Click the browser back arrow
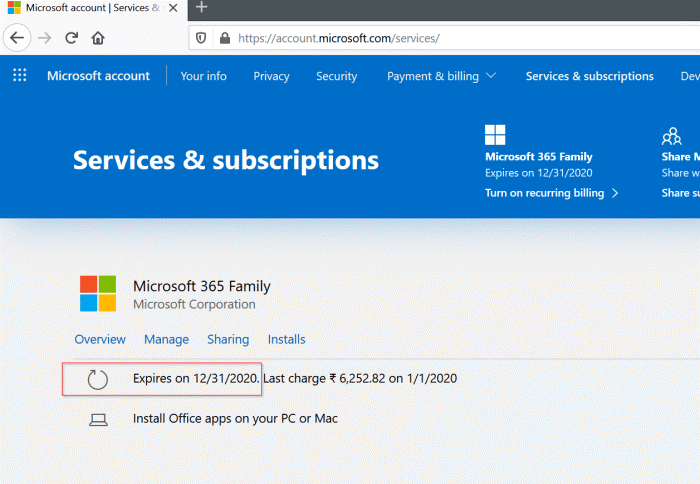This screenshot has width=700, height=484. 17,39
